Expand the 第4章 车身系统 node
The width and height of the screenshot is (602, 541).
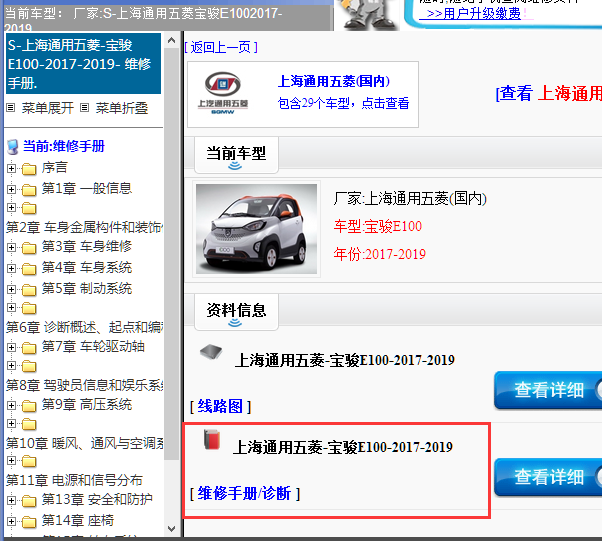12,269
